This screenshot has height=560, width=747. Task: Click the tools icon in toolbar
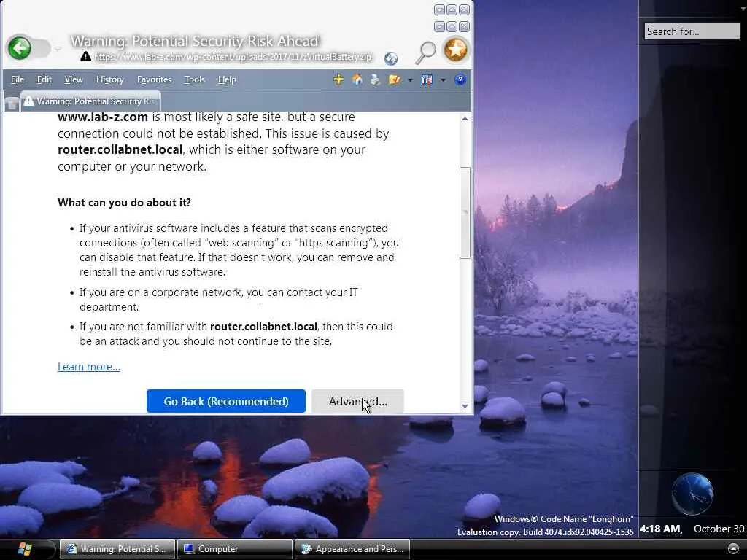pos(427,79)
